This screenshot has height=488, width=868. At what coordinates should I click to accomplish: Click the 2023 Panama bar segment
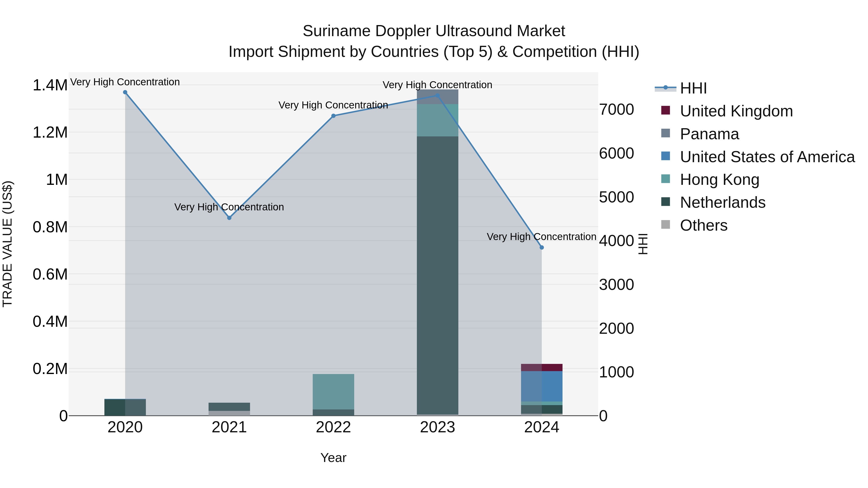click(x=437, y=97)
